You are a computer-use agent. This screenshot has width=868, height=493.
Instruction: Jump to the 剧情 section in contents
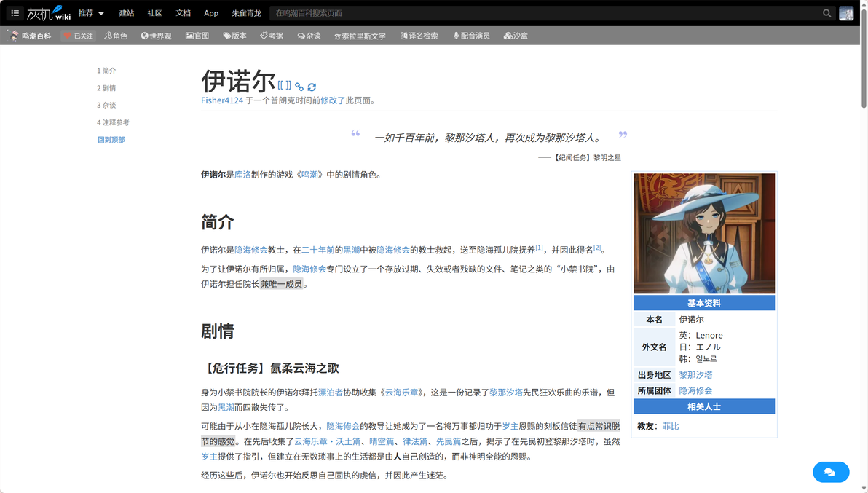click(106, 88)
